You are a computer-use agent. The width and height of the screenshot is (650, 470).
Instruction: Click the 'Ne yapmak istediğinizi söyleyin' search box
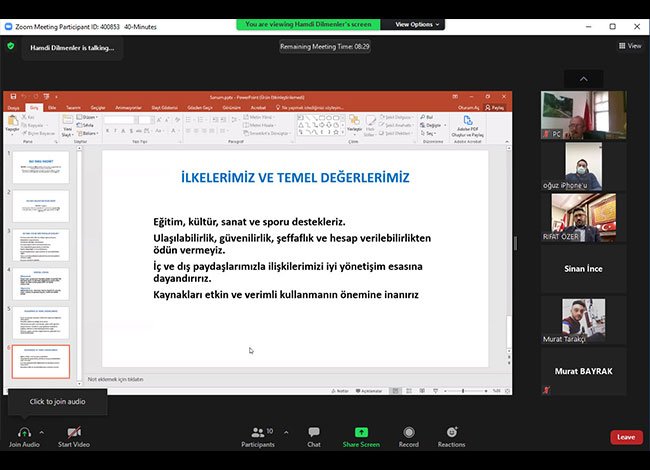pyautogui.click(x=310, y=108)
